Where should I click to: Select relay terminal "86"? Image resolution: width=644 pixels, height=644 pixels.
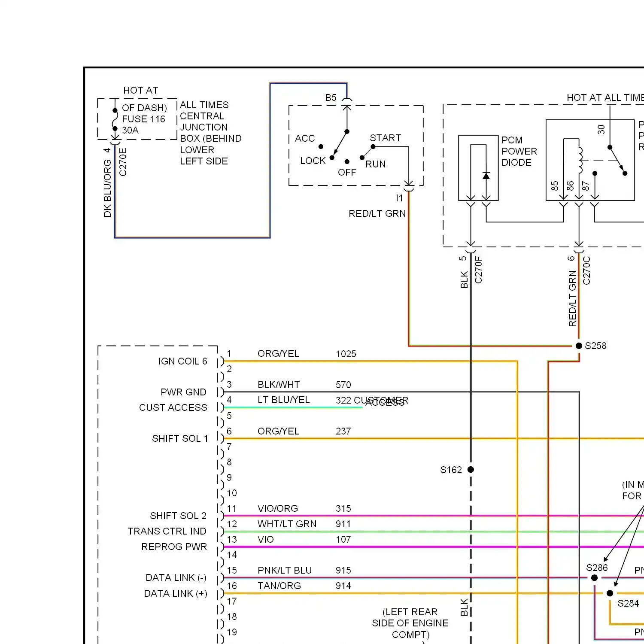tap(570, 185)
